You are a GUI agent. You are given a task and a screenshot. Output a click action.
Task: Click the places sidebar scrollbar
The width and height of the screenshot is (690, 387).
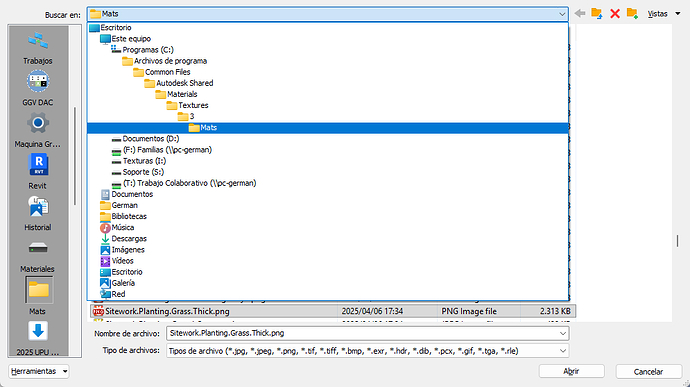point(75,156)
